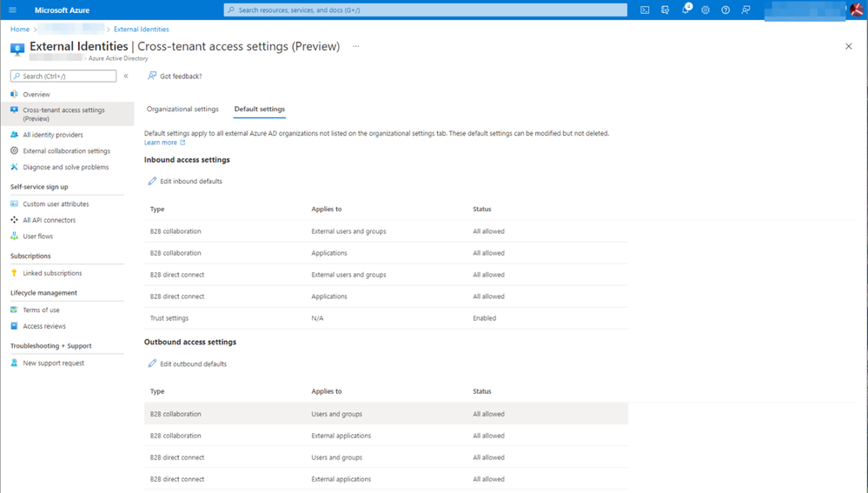
Task: Collapse the left navigation menu
Action: tap(126, 76)
